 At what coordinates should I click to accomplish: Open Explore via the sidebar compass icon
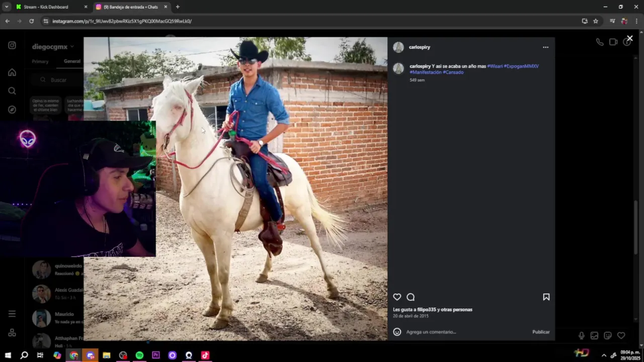point(12,110)
